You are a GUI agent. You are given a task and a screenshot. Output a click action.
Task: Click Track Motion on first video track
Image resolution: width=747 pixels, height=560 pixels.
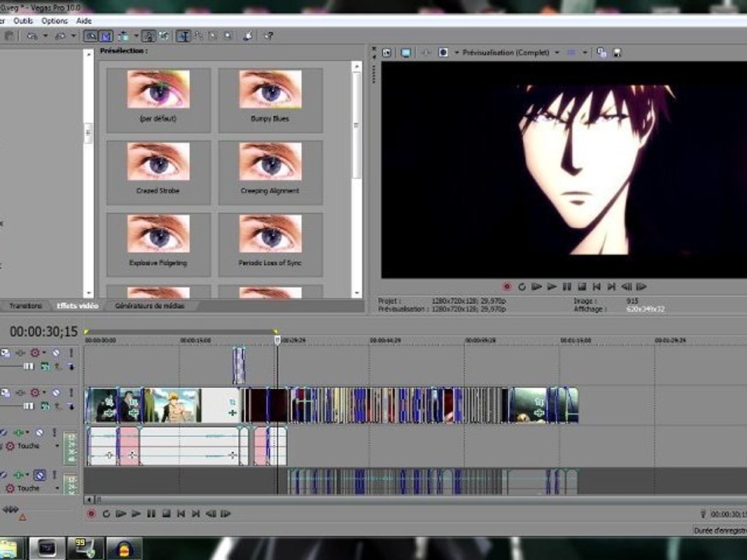[5, 353]
